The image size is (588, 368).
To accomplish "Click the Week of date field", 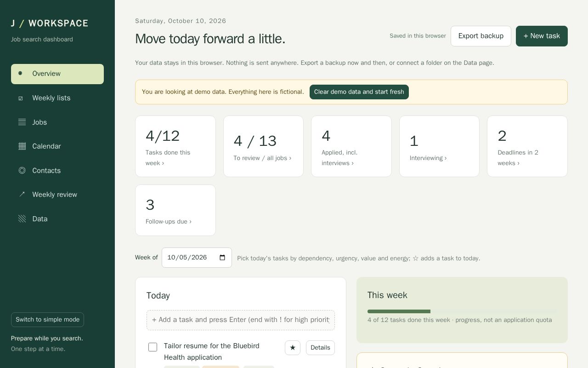I will (x=197, y=258).
